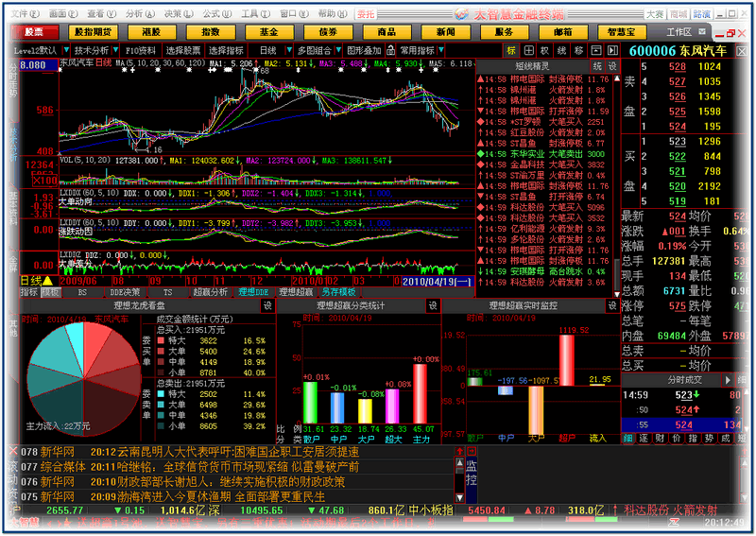The height and width of the screenshot is (536, 756).
Task: Select the 线 line drawing icon
Action: (561, 50)
